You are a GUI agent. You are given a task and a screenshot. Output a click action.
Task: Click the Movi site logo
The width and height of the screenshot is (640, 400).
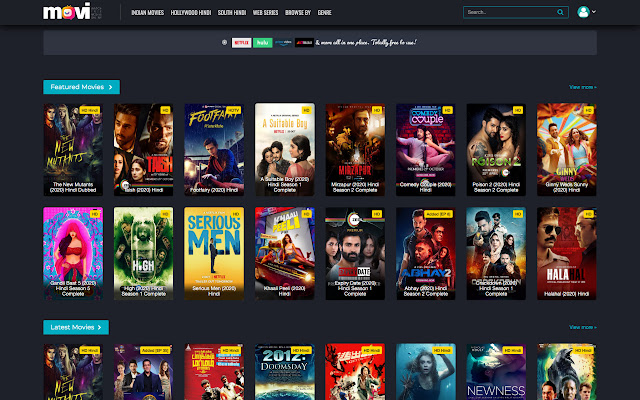[72, 11]
